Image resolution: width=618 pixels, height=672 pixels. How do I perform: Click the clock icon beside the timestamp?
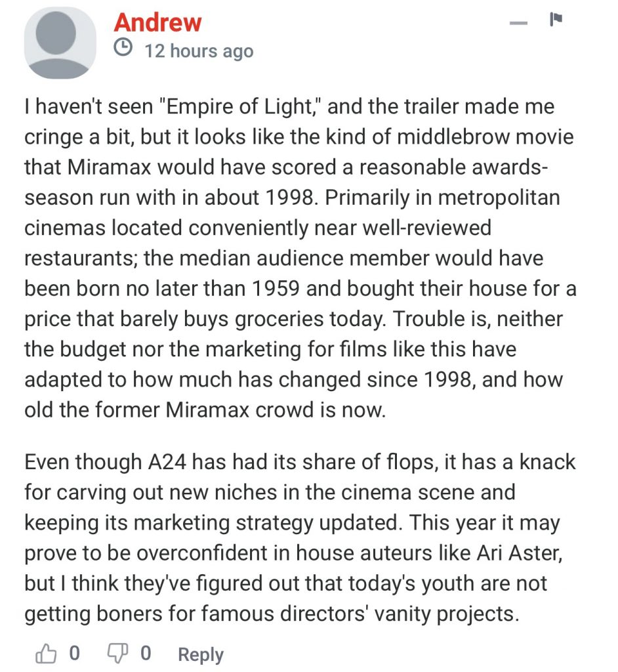(123, 48)
